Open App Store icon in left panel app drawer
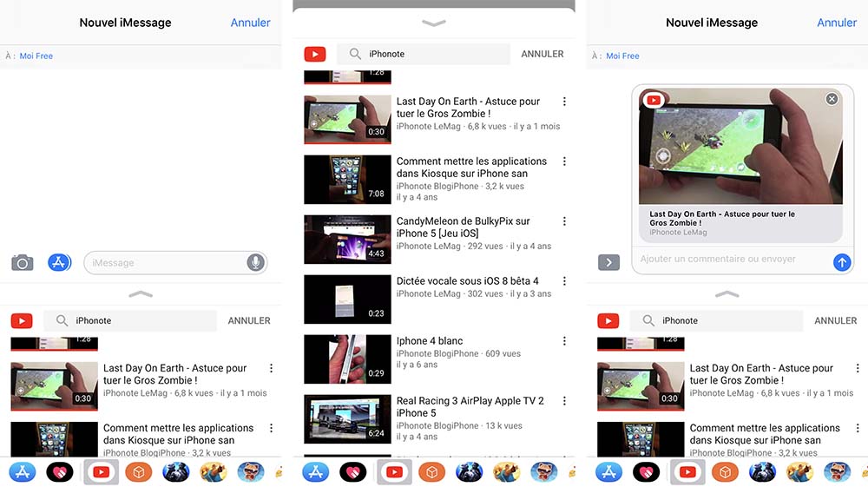 23,472
